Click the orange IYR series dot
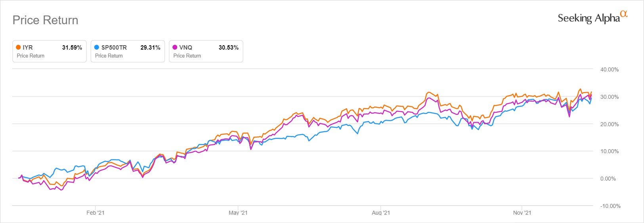The image size is (644, 223). pyautogui.click(x=18, y=47)
